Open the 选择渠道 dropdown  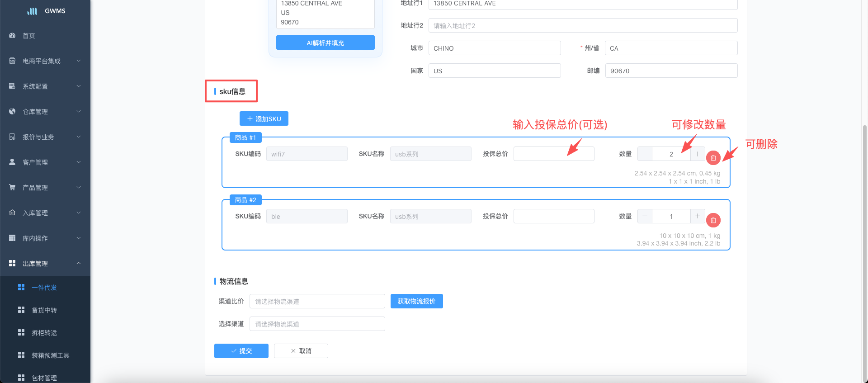(317, 324)
